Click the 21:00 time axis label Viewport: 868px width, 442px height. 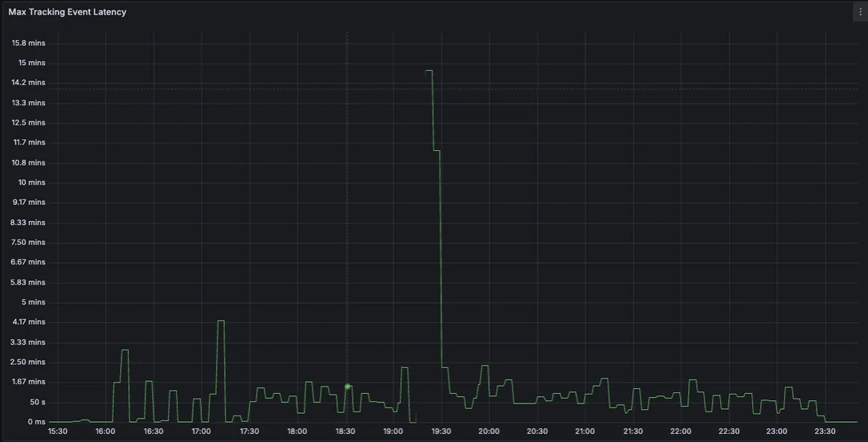(585, 432)
